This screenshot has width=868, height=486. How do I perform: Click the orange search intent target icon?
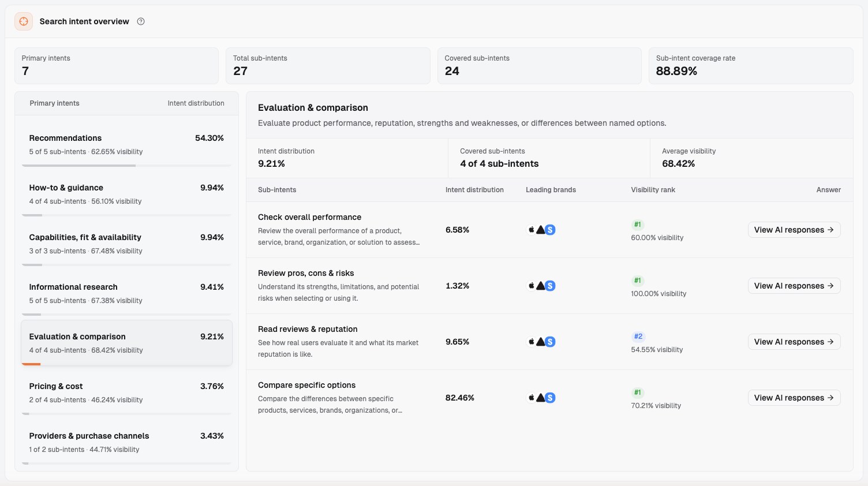24,21
